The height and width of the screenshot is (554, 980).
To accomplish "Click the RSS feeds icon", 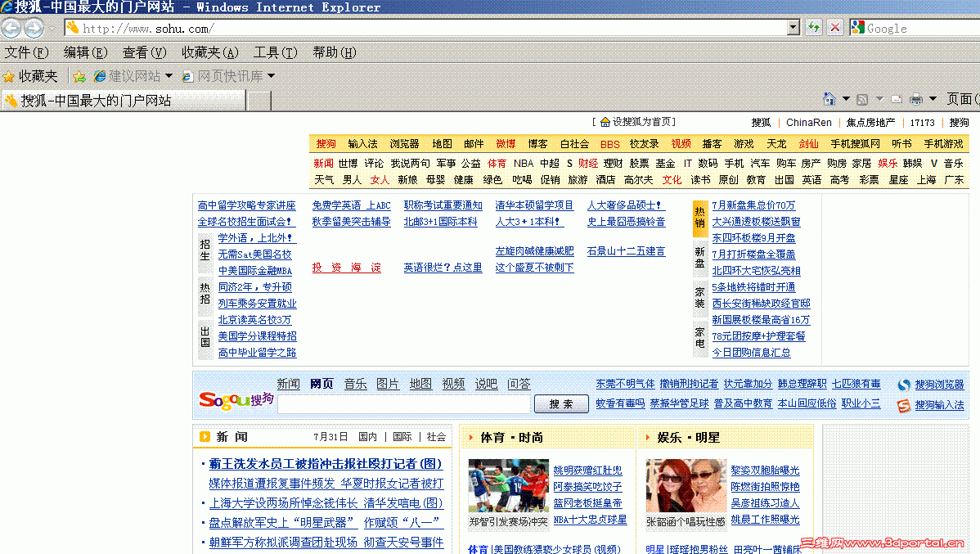I will [862, 99].
